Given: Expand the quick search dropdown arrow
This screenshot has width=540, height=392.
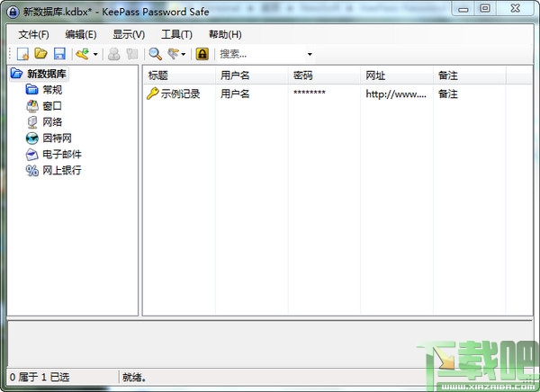Looking at the screenshot, I should (310, 54).
